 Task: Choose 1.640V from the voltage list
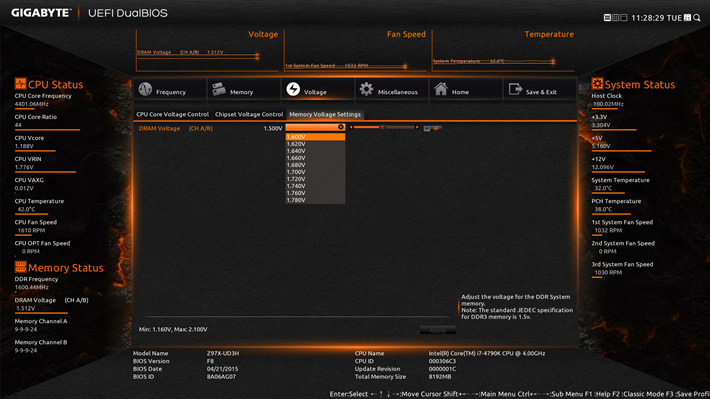click(315, 151)
